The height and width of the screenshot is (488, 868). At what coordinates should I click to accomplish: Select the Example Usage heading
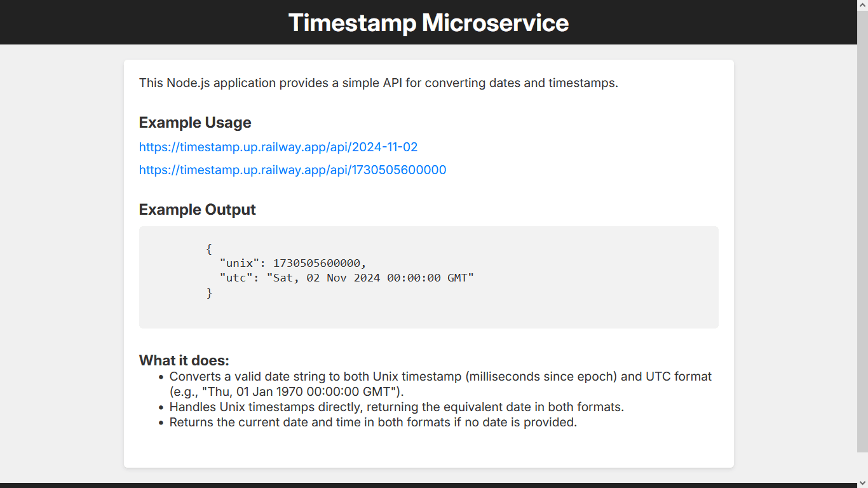click(x=195, y=123)
